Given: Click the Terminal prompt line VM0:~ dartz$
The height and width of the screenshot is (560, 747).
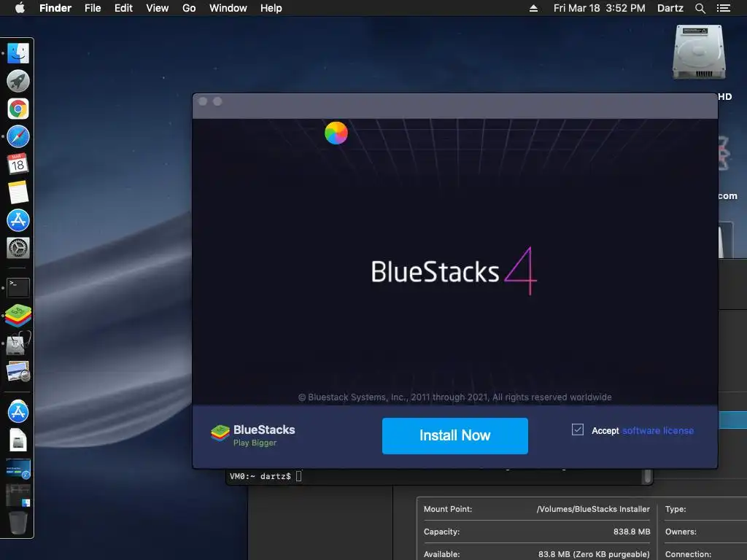Looking at the screenshot, I should (x=260, y=476).
